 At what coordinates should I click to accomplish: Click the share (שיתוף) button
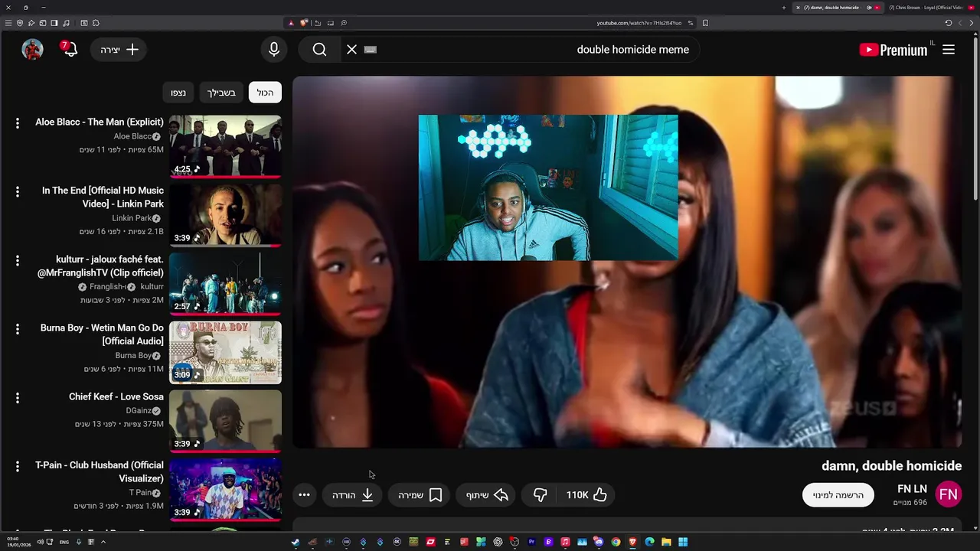pyautogui.click(x=487, y=495)
